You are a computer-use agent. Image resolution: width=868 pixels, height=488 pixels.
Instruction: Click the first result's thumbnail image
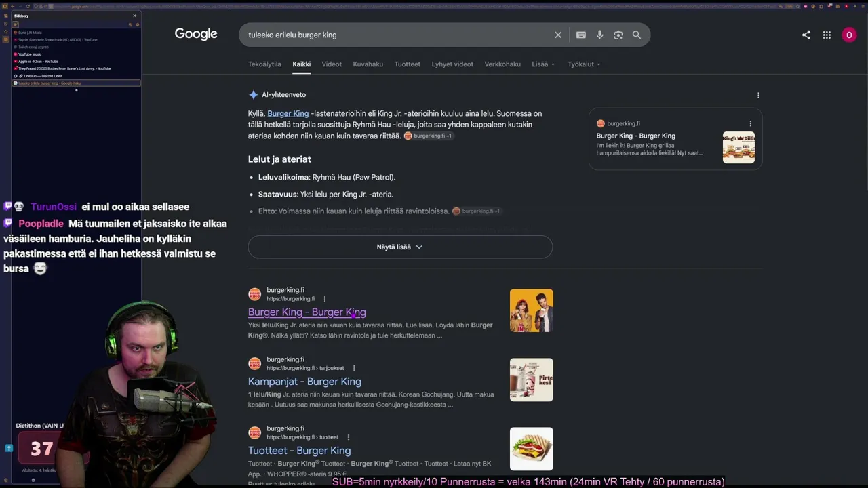click(532, 310)
